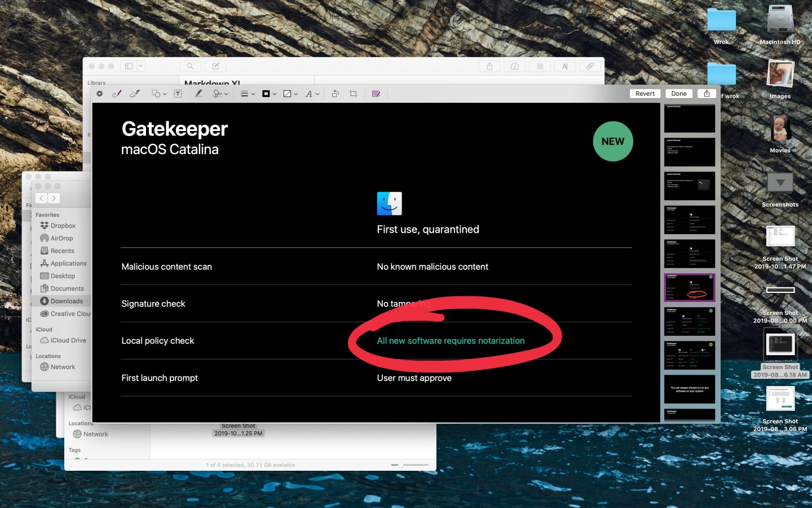
Task: Click the Revert button
Action: click(645, 93)
